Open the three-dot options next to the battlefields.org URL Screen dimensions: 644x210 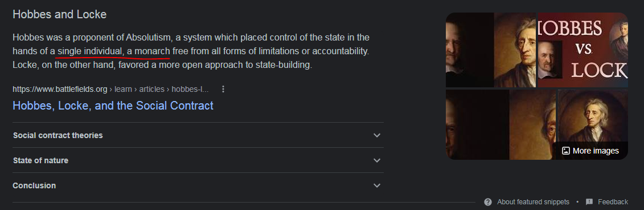223,89
